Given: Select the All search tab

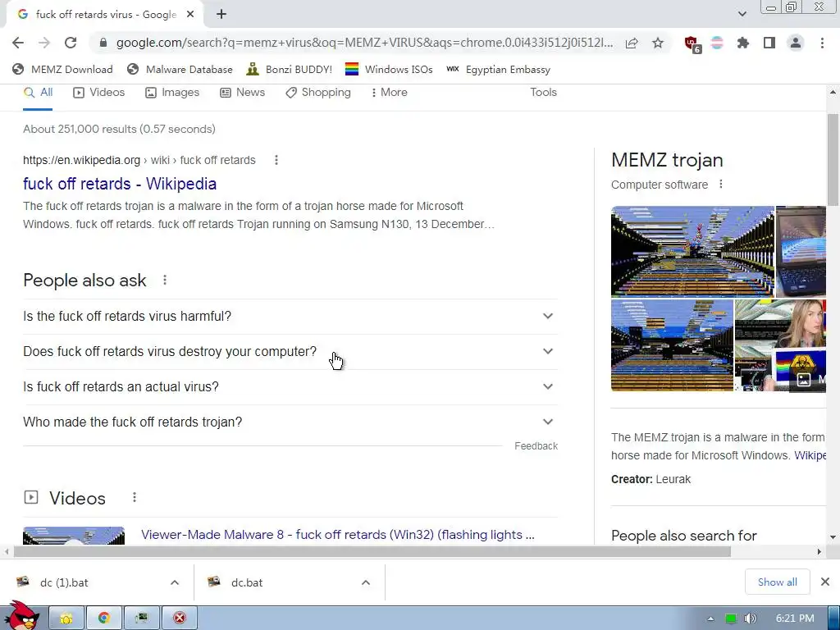Looking at the screenshot, I should pos(38,92).
